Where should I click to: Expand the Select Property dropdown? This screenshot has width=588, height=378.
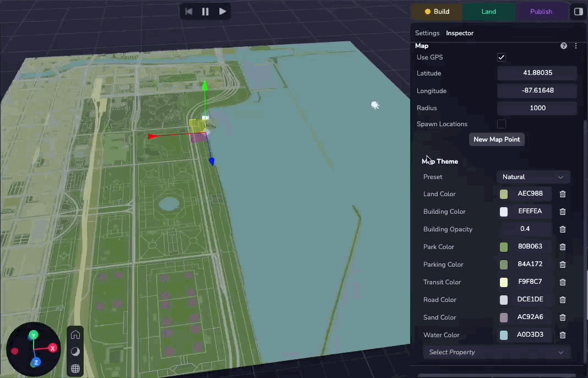coord(497,352)
